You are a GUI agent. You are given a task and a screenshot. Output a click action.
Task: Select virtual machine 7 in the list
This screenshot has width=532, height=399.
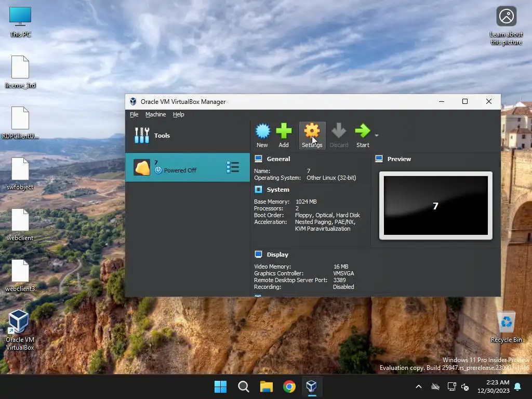click(x=188, y=167)
